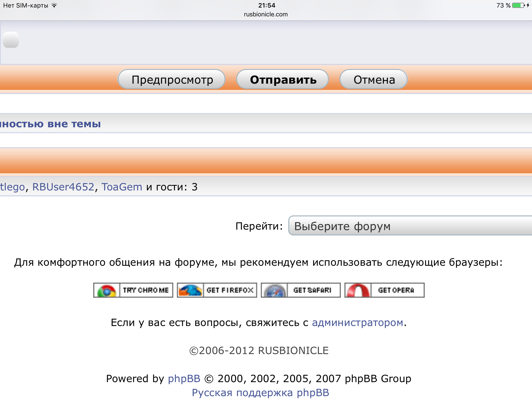Tap the rusbionicle.com address bar
This screenshot has height=399, width=532.
point(266,14)
